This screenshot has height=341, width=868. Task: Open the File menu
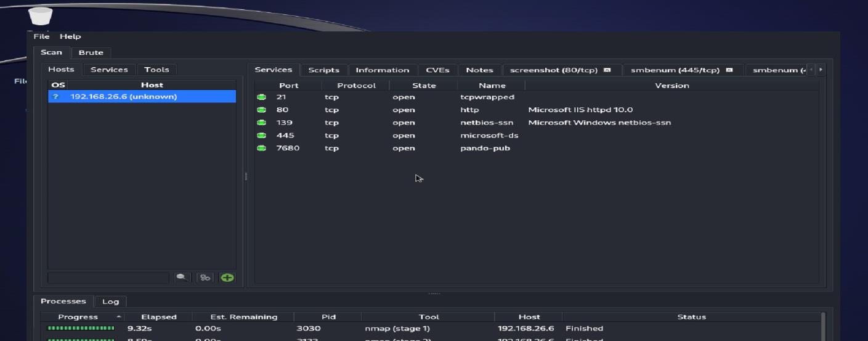click(x=41, y=36)
